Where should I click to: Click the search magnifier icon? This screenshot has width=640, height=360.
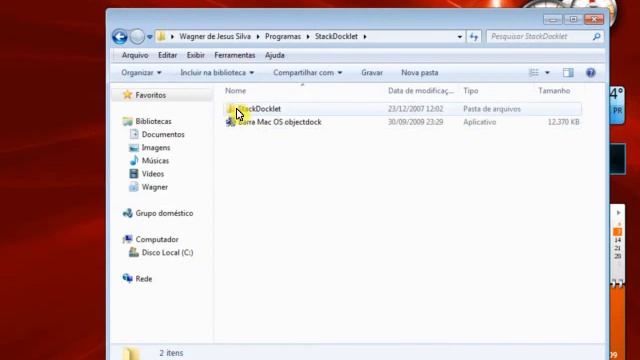point(596,36)
